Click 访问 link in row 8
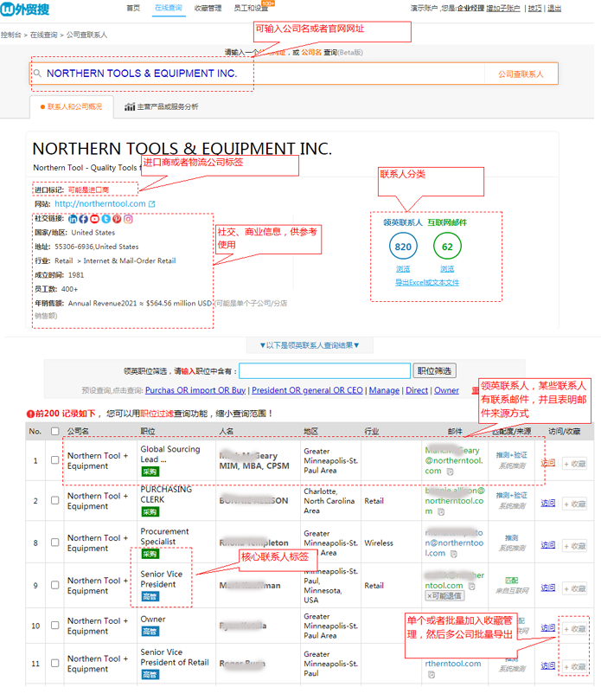Screen dimensions: 601x700 (x=548, y=545)
